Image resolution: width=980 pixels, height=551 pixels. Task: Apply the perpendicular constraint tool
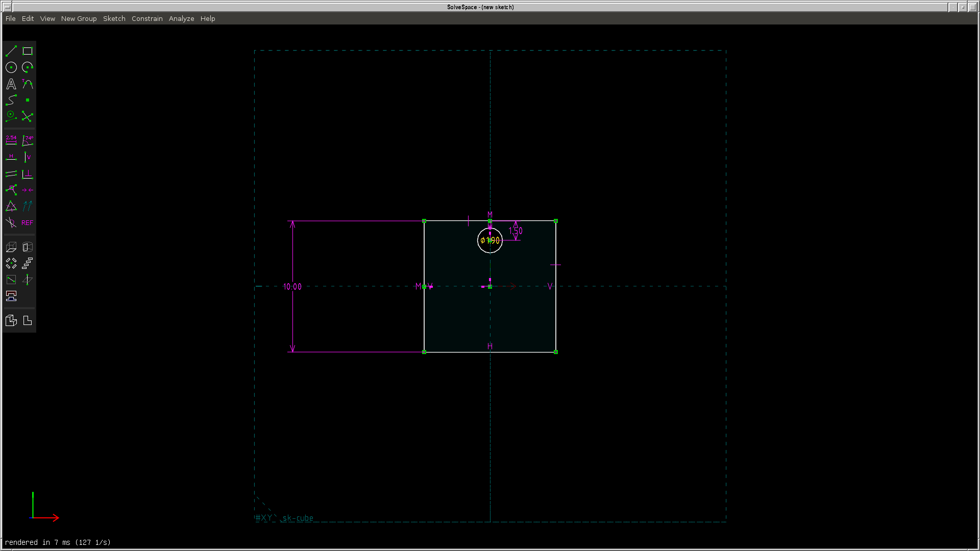click(x=28, y=174)
